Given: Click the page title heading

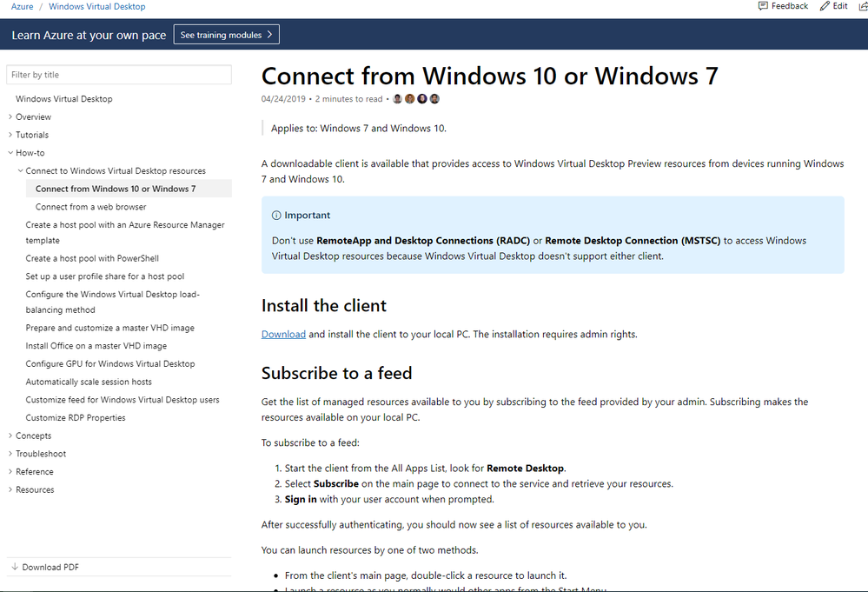Looking at the screenshot, I should click(x=490, y=76).
